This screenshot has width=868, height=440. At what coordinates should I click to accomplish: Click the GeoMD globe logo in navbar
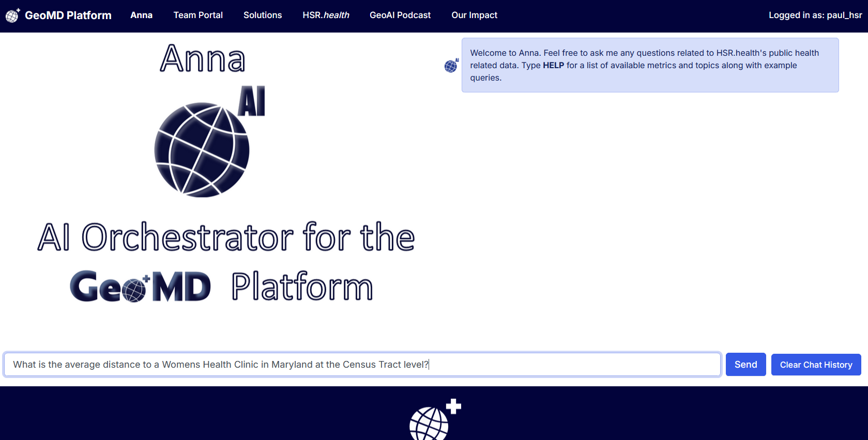tap(12, 15)
